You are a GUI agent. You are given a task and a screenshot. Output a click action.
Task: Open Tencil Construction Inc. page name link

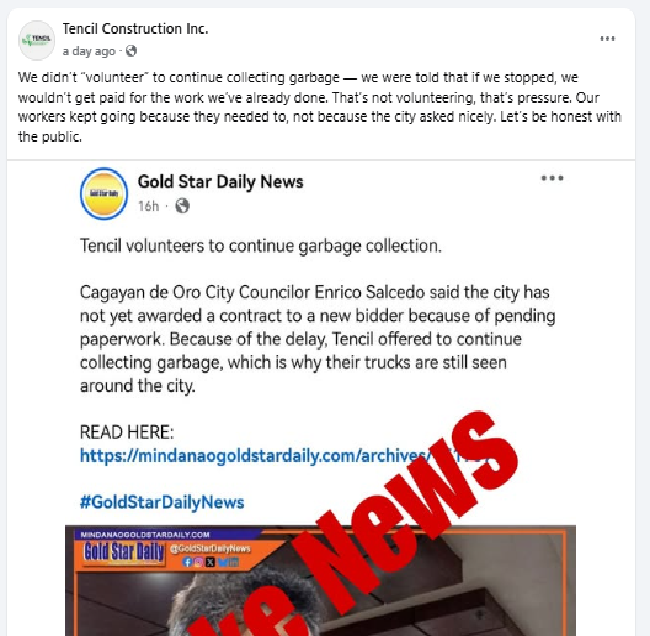(135, 29)
